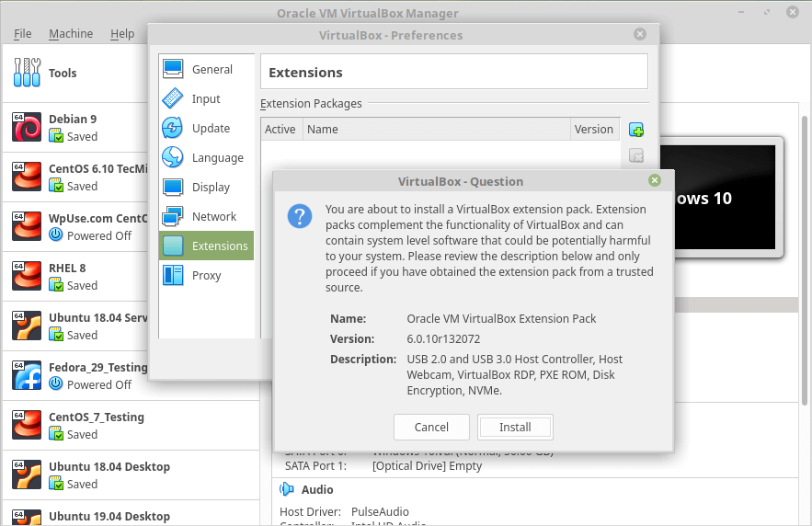Screen dimensions: 812x526
Task: Cancel the extension pack installation
Action: 431,427
